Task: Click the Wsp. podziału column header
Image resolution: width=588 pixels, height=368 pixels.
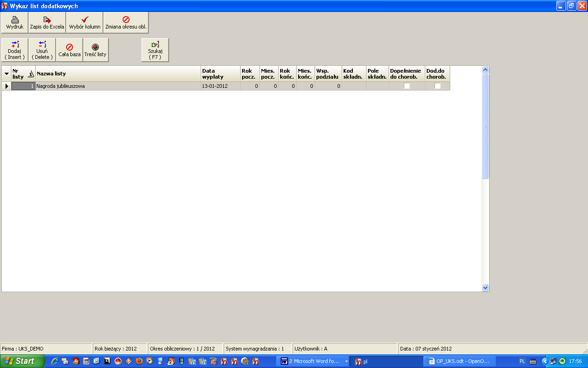Action: pos(328,74)
